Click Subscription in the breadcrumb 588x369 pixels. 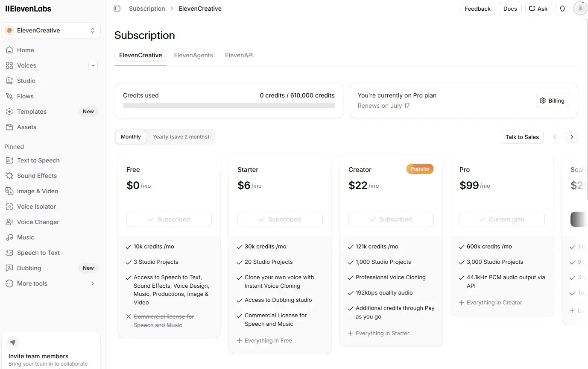(x=147, y=9)
